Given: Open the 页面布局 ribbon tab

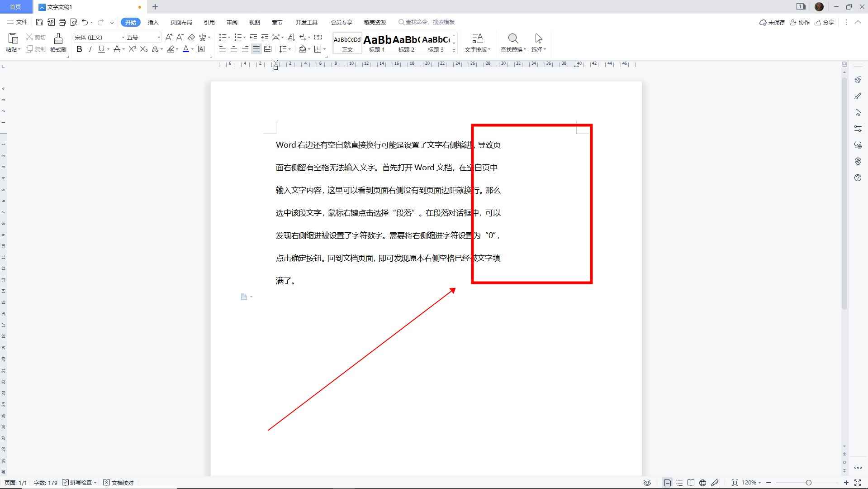Looking at the screenshot, I should [x=180, y=22].
